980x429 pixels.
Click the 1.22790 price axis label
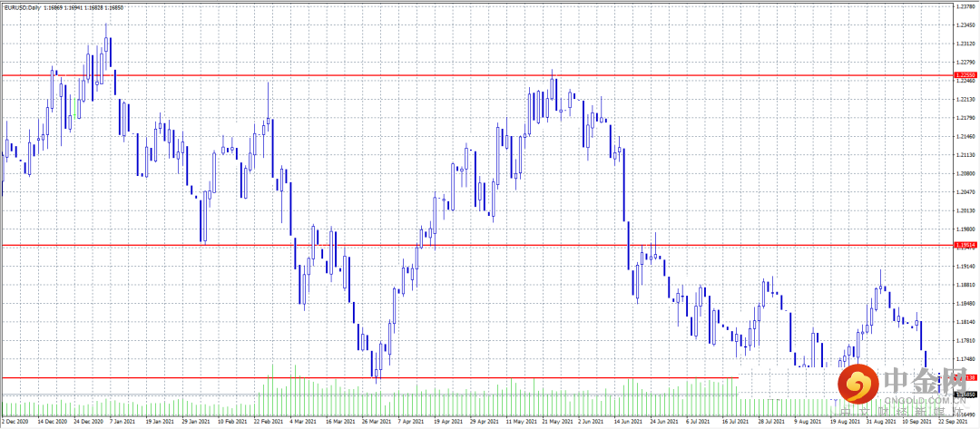click(x=966, y=63)
